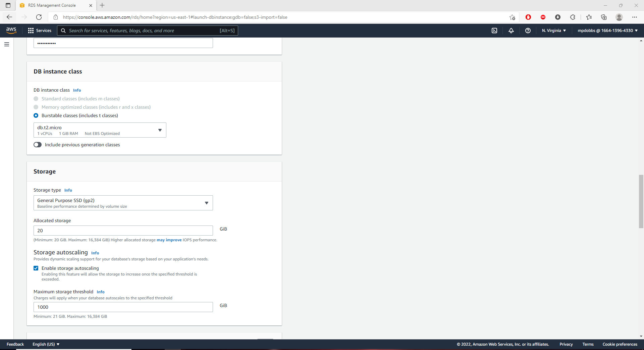
Task: Uncheck Enable storage autoscaling checkbox
Action: [36, 268]
